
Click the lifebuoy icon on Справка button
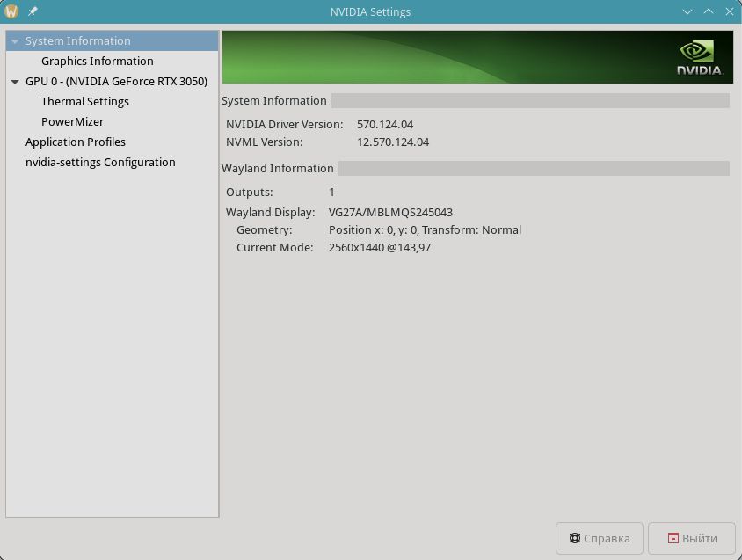[574, 538]
